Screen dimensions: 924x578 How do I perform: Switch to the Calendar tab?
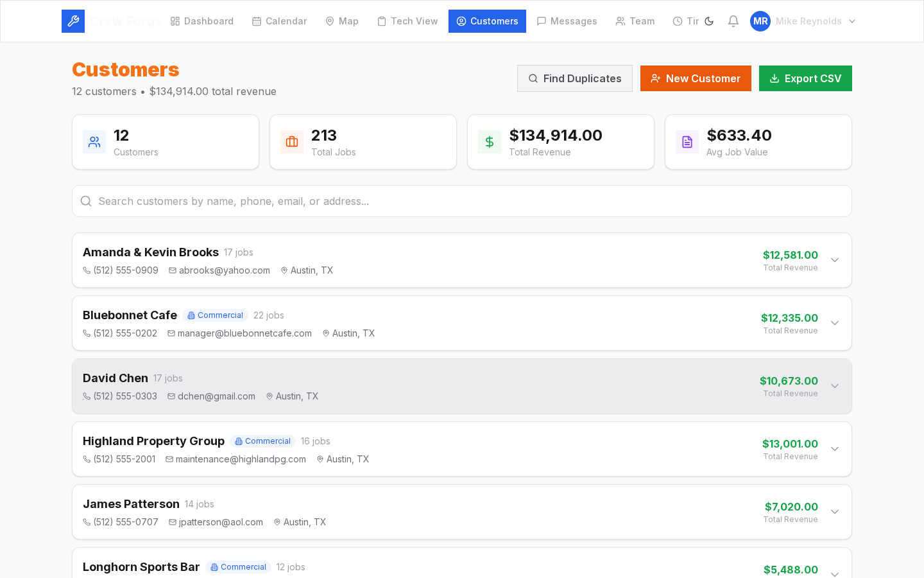coord(279,21)
